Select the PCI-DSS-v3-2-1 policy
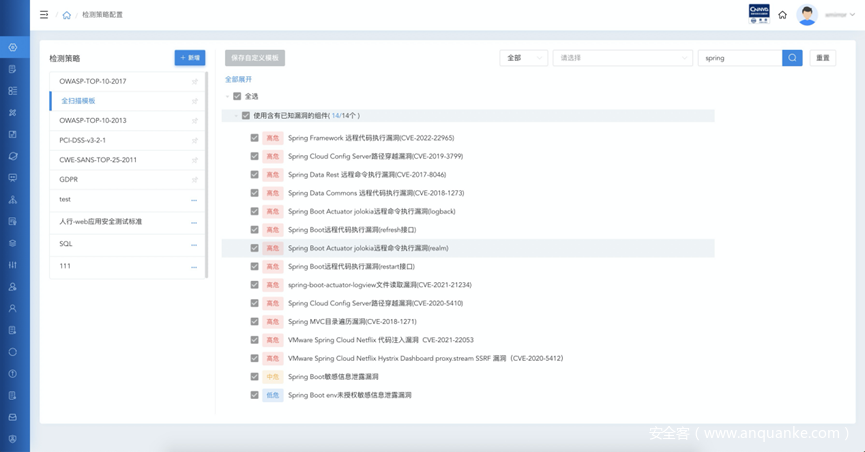Image resolution: width=865 pixels, height=452 pixels. (x=83, y=140)
